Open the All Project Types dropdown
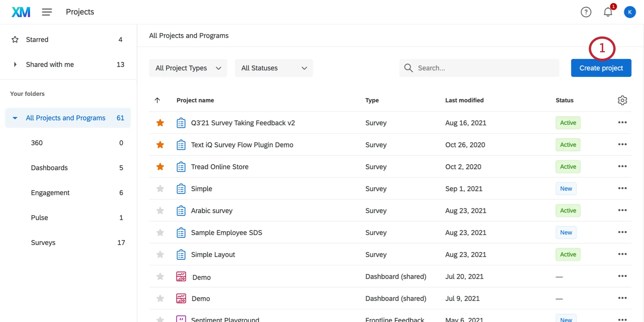This screenshot has height=322, width=644. [188, 68]
